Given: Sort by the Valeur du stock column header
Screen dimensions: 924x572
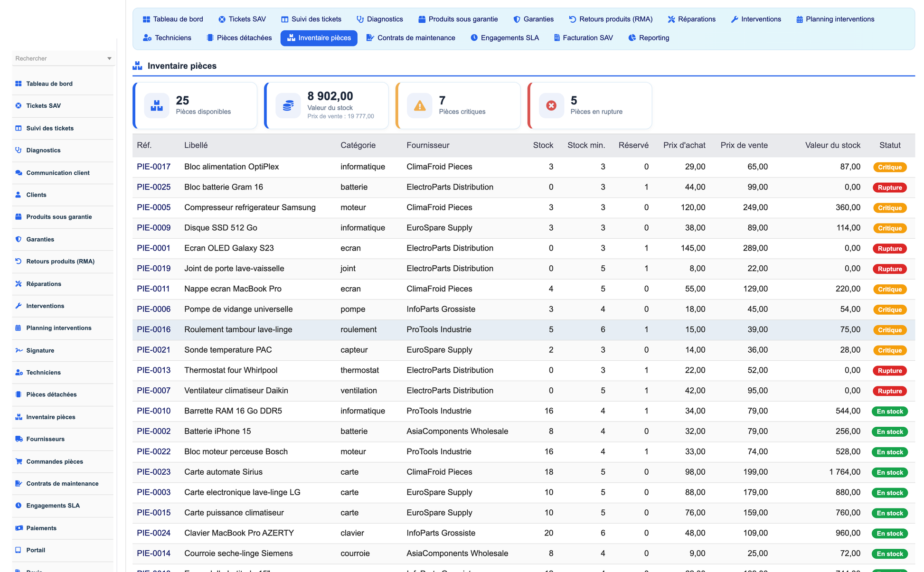Looking at the screenshot, I should pyautogui.click(x=833, y=145).
